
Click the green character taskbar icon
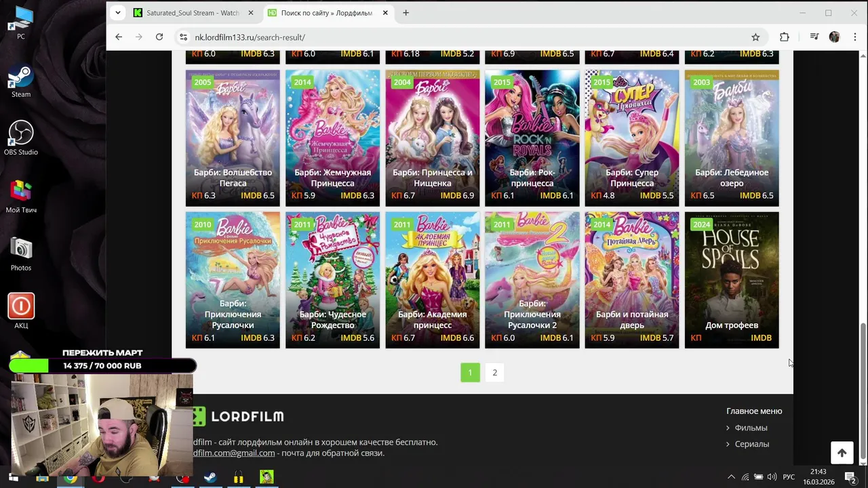pyautogui.click(x=267, y=477)
